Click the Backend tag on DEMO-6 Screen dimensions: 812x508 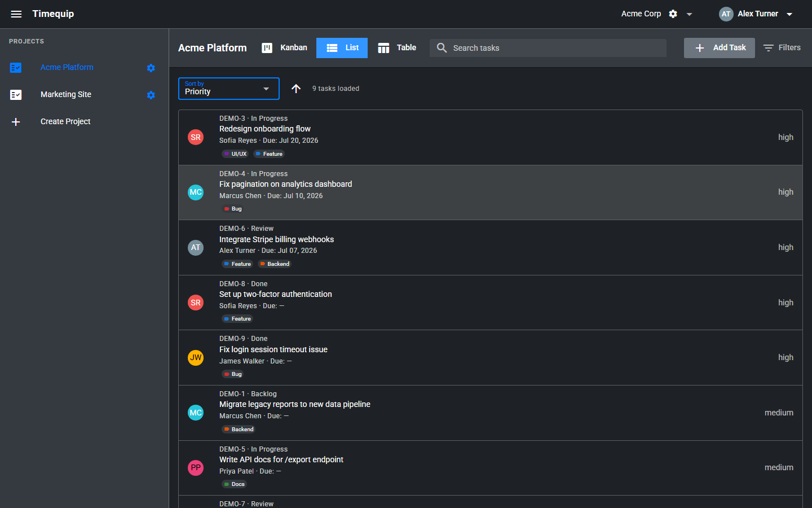275,264
